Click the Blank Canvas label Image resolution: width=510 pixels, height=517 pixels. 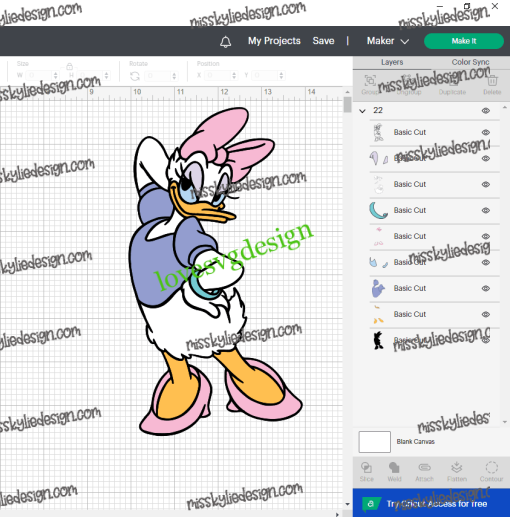click(x=415, y=442)
